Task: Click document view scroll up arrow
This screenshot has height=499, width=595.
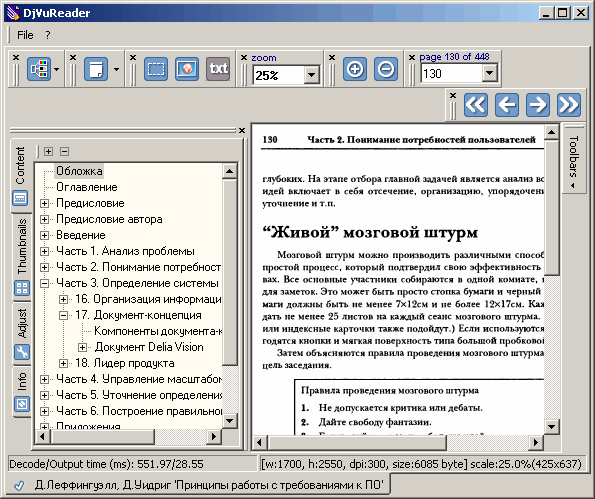Action: [x=551, y=132]
